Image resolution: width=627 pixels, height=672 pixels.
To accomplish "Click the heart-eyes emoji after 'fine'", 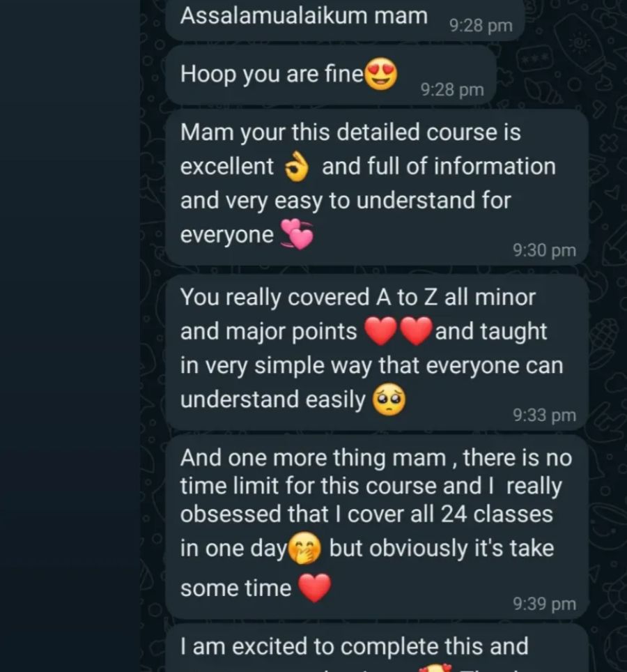I will 380,75.
